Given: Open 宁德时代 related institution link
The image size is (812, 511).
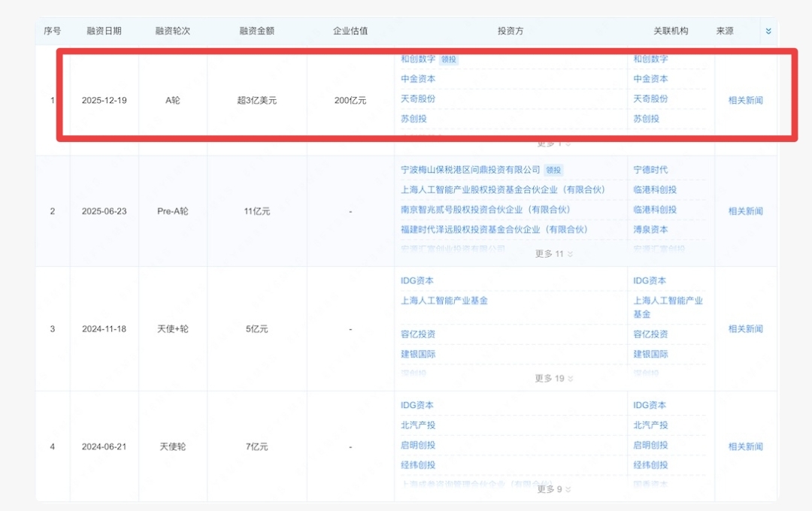Looking at the screenshot, I should tap(650, 170).
